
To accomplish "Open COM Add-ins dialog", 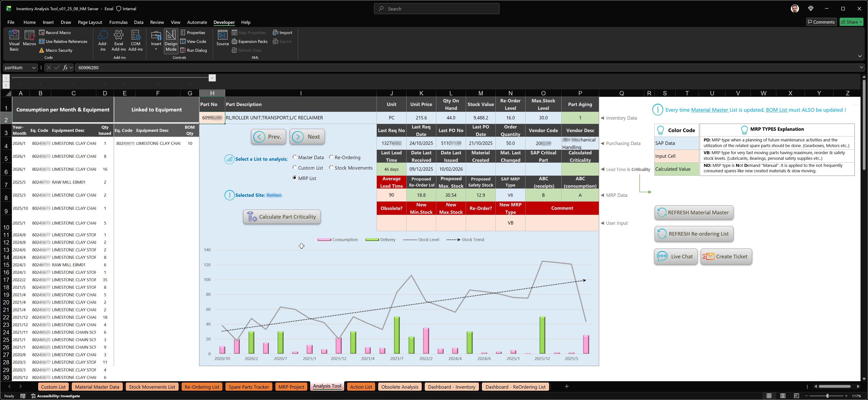I will pos(136,40).
